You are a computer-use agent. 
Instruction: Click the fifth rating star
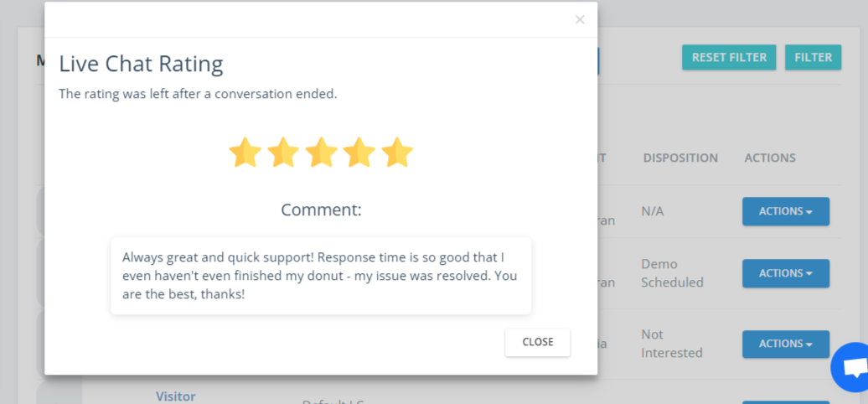tap(397, 153)
